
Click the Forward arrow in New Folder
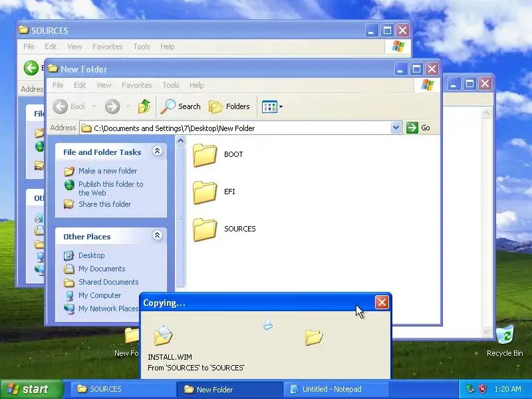coord(112,106)
